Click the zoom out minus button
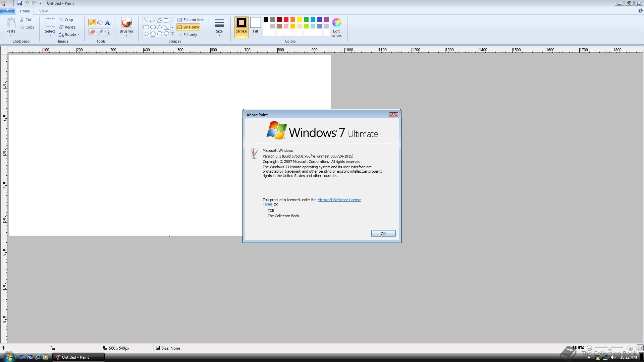This screenshot has width=644, height=362. (589, 348)
